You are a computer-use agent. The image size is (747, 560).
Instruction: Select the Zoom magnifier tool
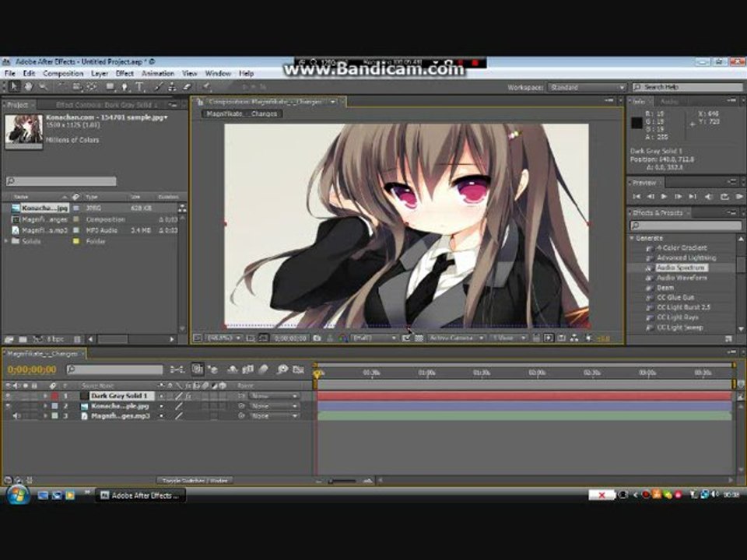[x=43, y=86]
